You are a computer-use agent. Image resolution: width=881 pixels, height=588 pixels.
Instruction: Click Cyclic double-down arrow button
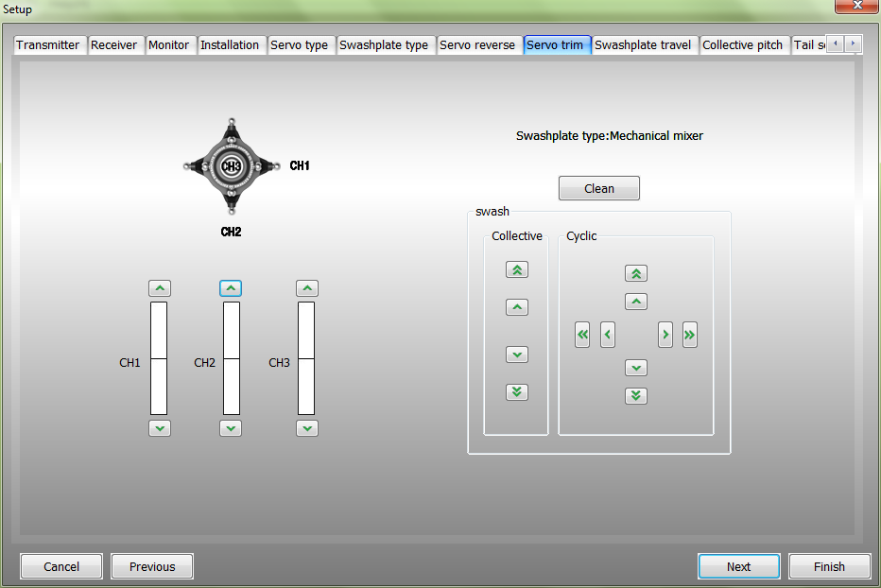636,395
